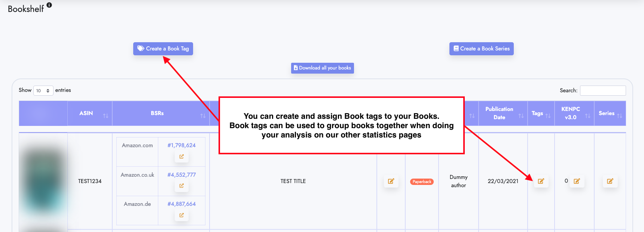Open Amazon.co.uk BSR external link icon
This screenshot has width=644, height=232.
[x=181, y=186]
